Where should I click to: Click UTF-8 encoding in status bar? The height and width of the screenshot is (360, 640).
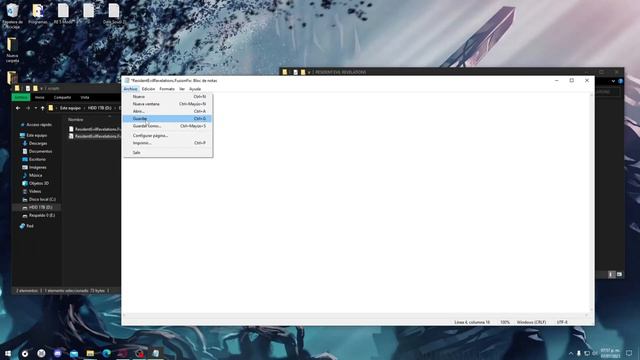tap(562, 322)
